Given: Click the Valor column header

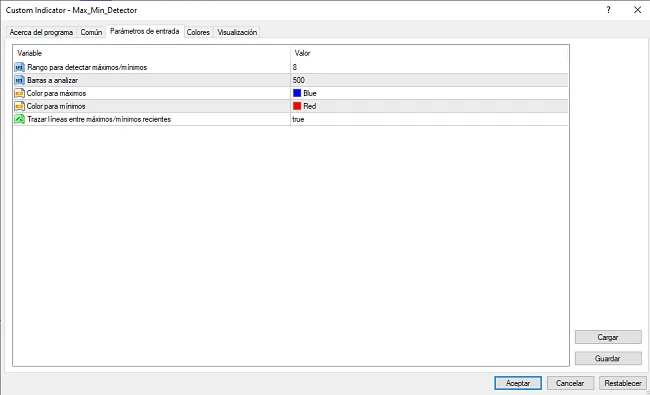Looking at the screenshot, I should (x=302, y=53).
